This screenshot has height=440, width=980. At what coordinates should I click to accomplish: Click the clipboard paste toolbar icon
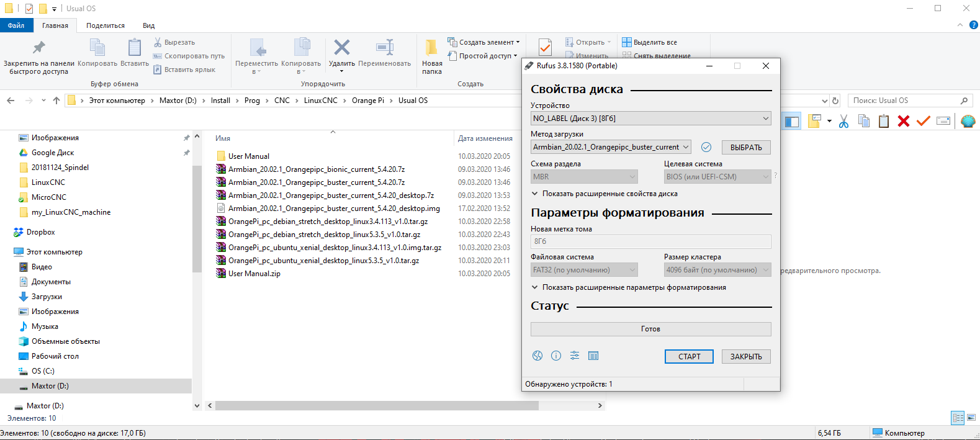[x=884, y=121]
